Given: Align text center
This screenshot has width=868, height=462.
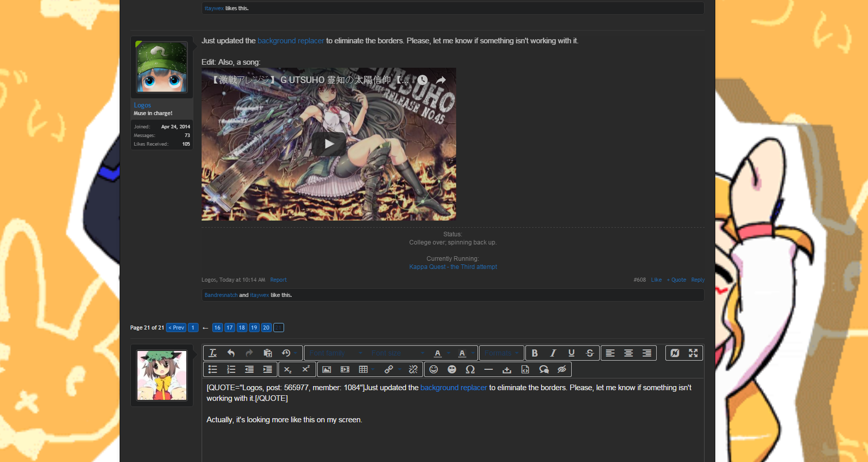Looking at the screenshot, I should coord(629,353).
